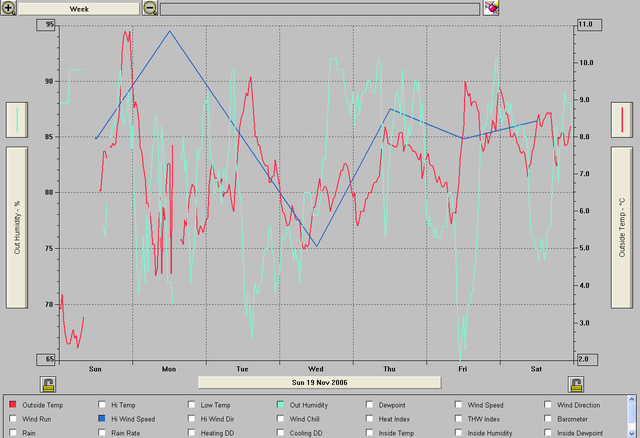Open the Week time span selector
The width and height of the screenshot is (640, 438).
point(78,8)
